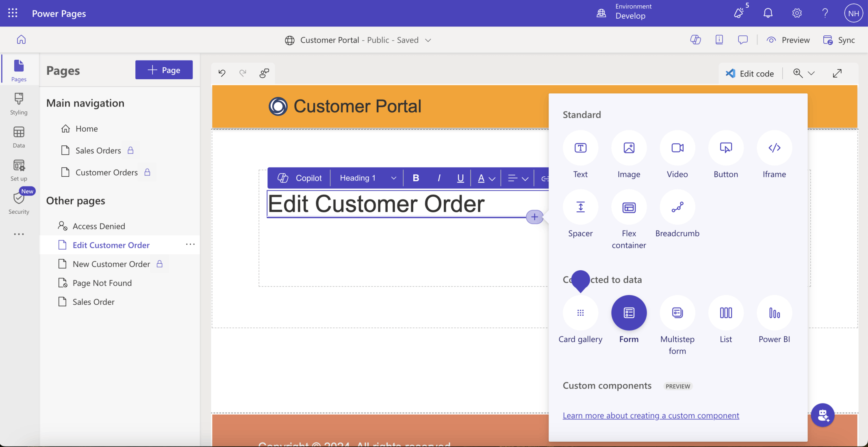Select the New Customer Order page

tap(111, 264)
